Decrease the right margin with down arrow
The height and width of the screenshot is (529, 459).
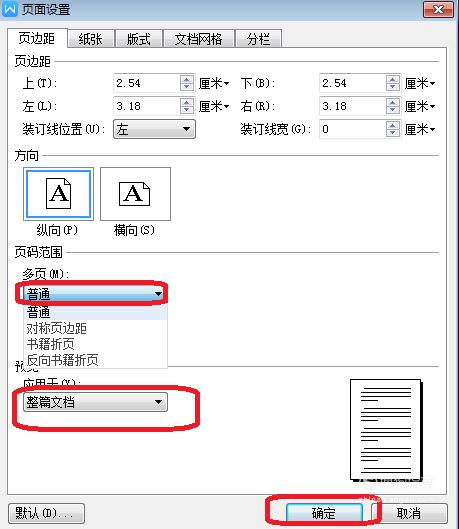coord(393,110)
